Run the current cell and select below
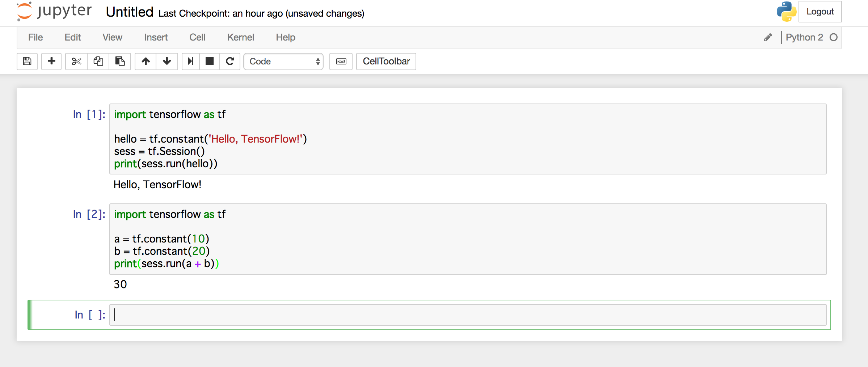 (190, 61)
